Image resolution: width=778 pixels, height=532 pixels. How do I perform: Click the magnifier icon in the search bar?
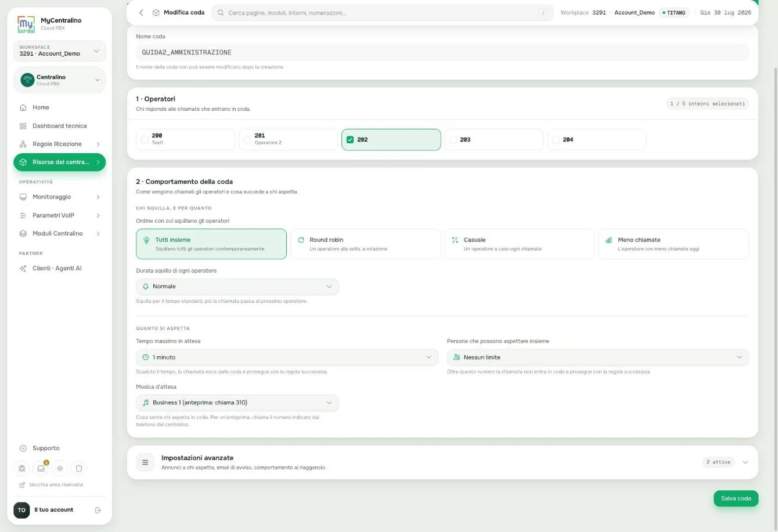(221, 12)
